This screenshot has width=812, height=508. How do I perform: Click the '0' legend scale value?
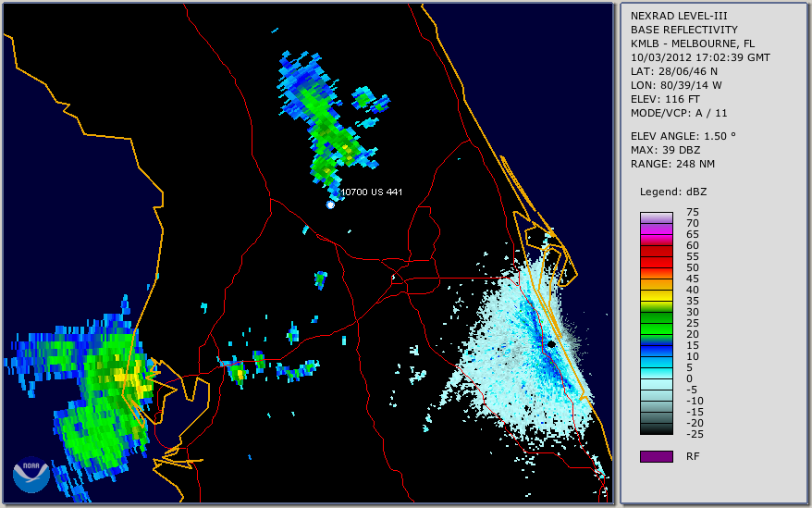point(689,378)
